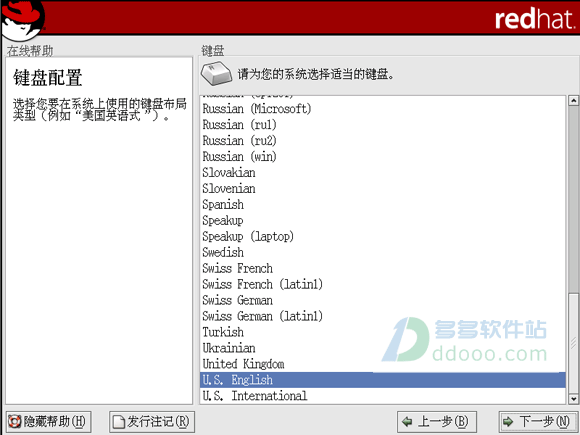Click the document icon on 发行注记
Screen dimensions: 580x435
point(118,422)
